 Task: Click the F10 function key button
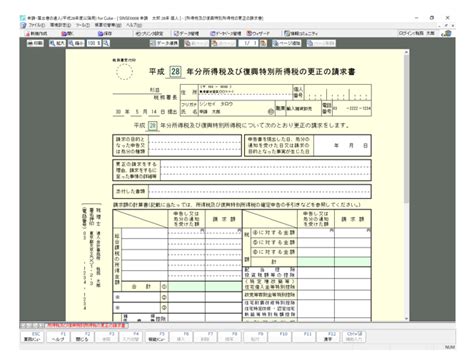point(280,337)
